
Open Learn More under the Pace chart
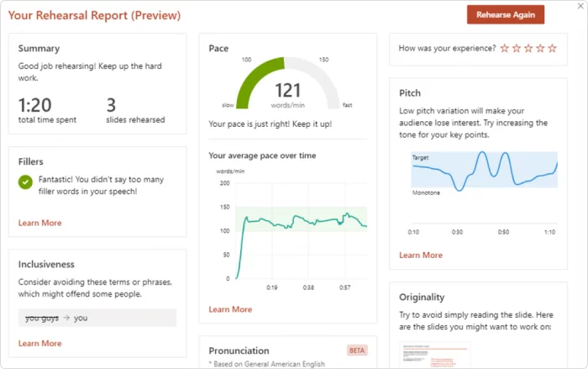pos(230,309)
